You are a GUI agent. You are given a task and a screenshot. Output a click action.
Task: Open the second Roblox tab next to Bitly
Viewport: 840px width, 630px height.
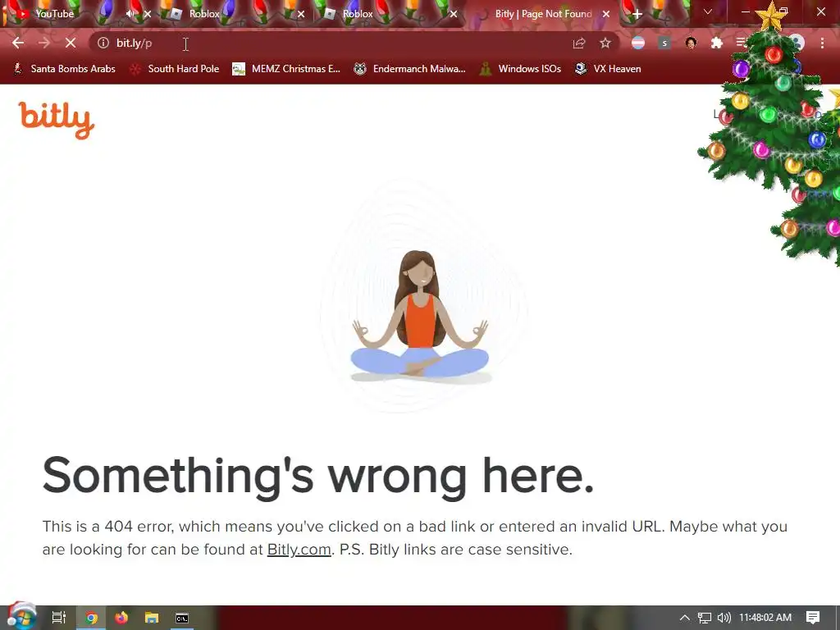[358, 14]
